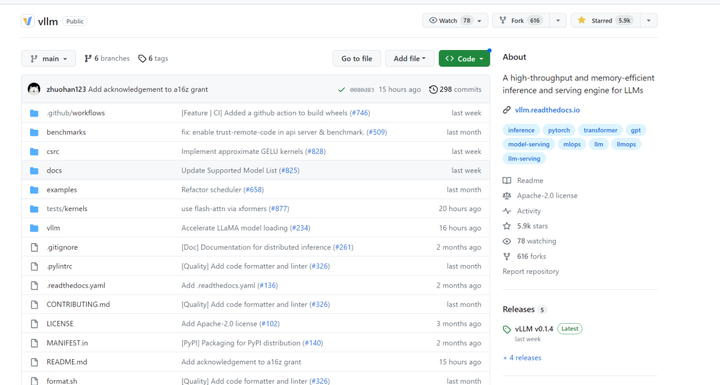
Task: Open the README.md file
Action: [67, 362]
